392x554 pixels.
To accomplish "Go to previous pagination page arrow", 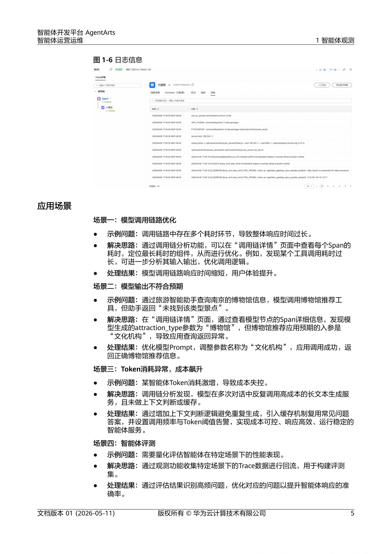I will click(x=317, y=186).
